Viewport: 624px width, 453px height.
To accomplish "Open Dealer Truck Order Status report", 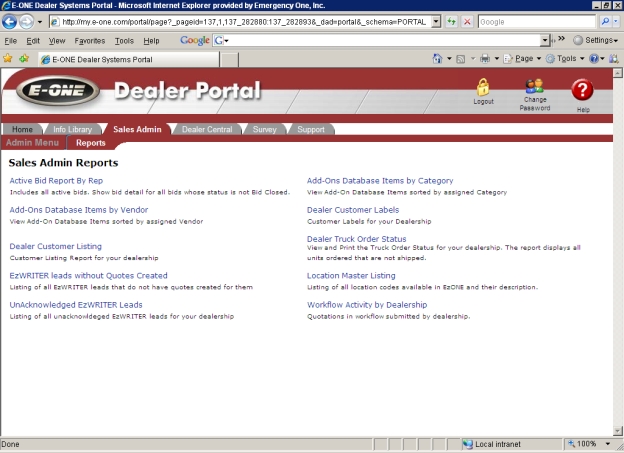I will (x=357, y=239).
